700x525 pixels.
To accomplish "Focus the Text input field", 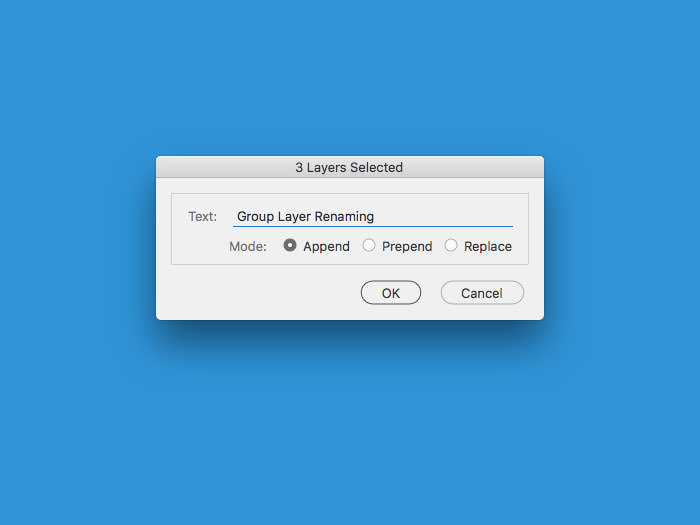I will pos(373,217).
